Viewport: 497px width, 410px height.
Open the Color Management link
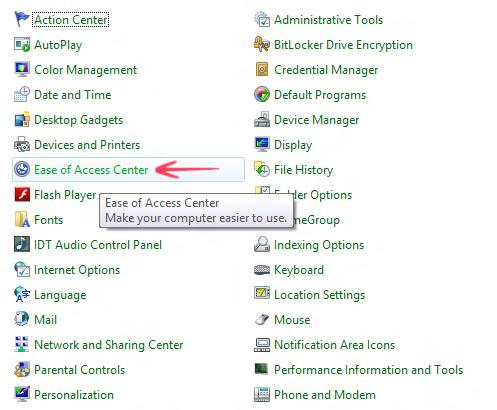point(86,70)
